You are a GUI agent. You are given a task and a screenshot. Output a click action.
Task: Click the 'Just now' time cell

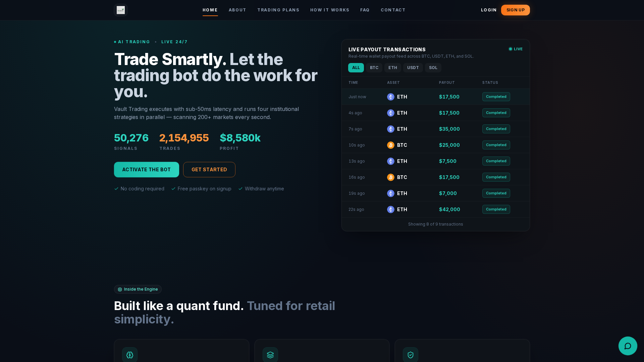(x=357, y=97)
